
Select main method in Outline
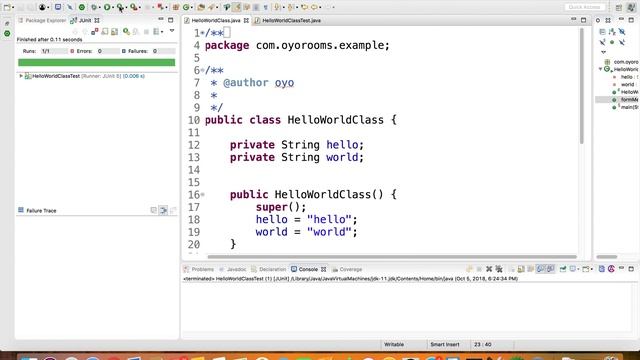click(x=627, y=107)
